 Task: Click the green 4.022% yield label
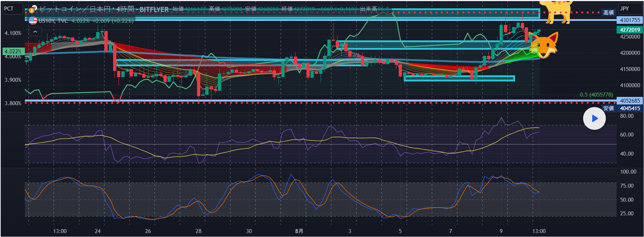(13, 52)
